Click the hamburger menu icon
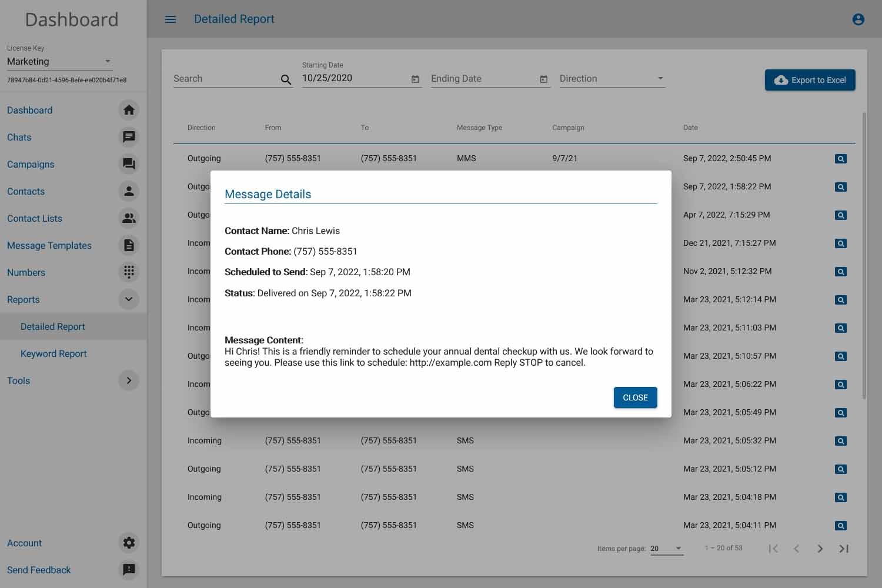This screenshot has width=882, height=588. (171, 19)
